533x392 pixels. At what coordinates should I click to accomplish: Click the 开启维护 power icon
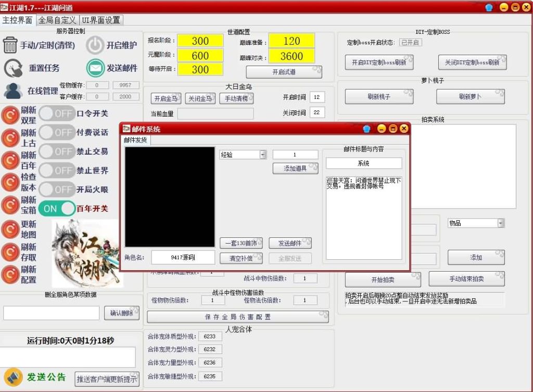coord(95,45)
